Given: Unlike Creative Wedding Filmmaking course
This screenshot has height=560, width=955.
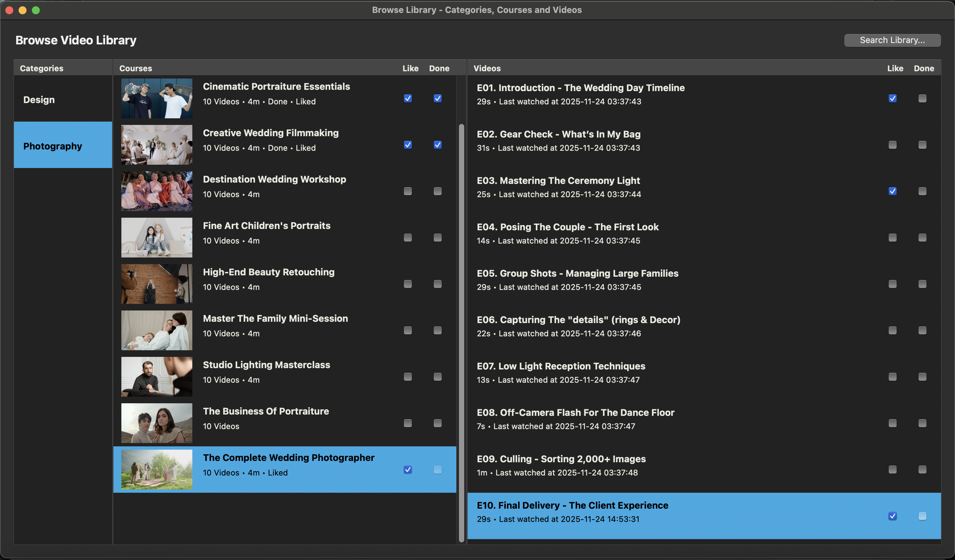Looking at the screenshot, I should tap(408, 145).
